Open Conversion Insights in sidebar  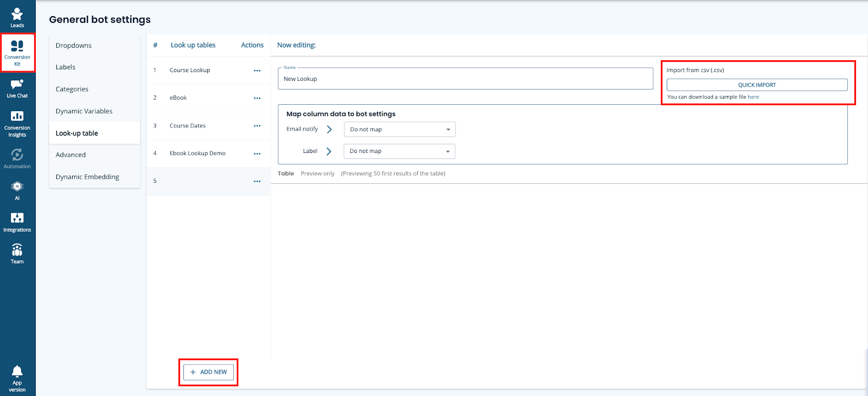[x=17, y=124]
